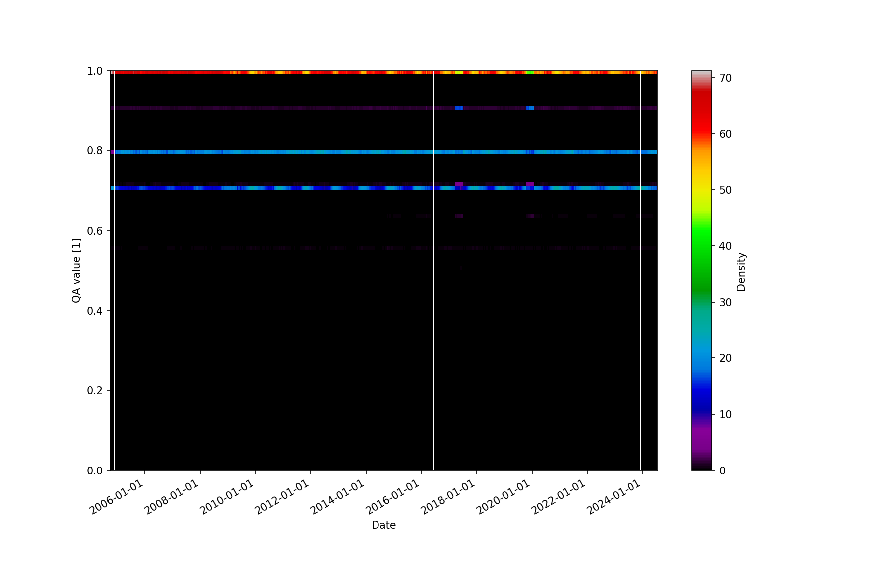Click the cyan data band at QA 0.8

(299, 152)
